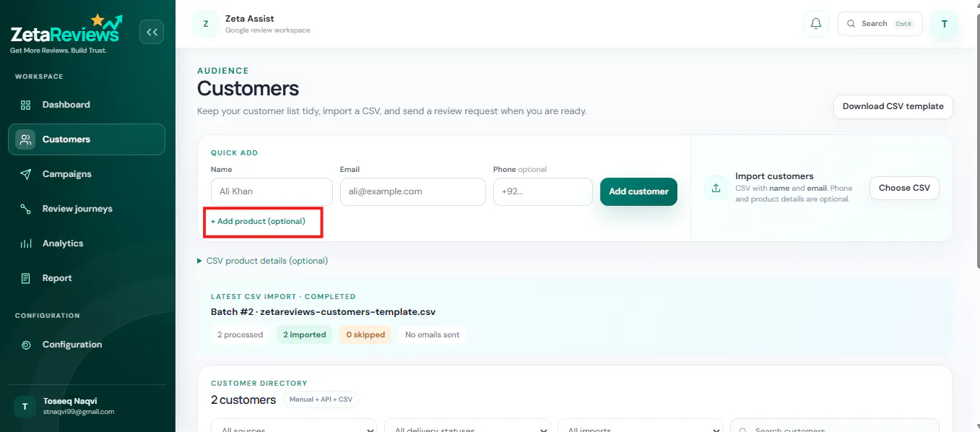The height and width of the screenshot is (432, 980).
Task: Open the Customers section in sidebar
Action: tap(87, 139)
